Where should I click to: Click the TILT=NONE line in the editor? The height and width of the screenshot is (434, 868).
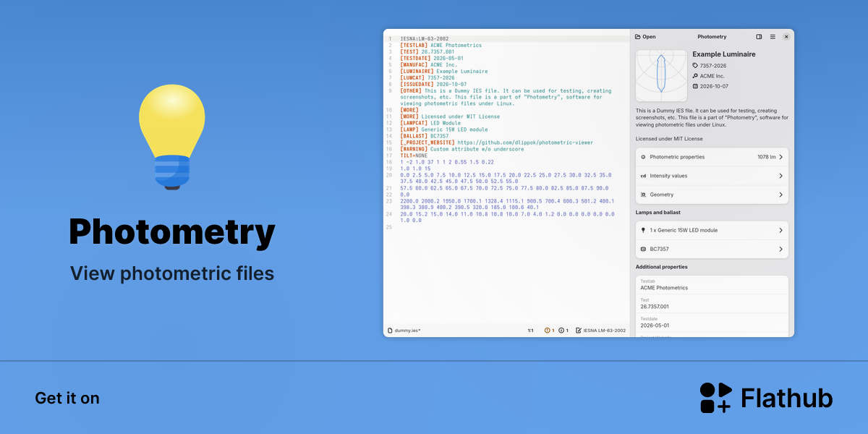[414, 156]
